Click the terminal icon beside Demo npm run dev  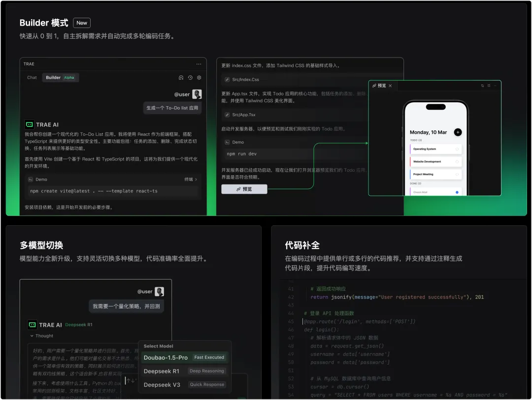pyautogui.click(x=227, y=142)
